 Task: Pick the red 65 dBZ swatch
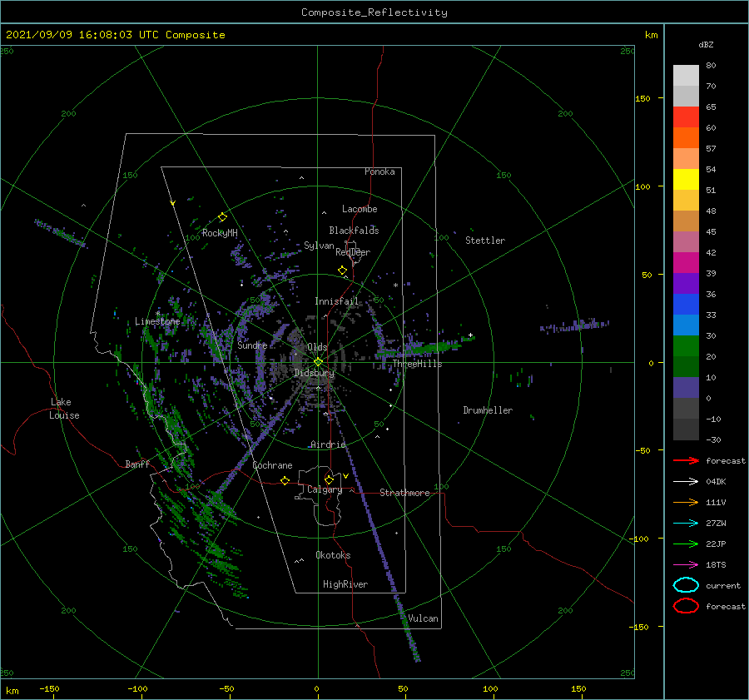(686, 117)
